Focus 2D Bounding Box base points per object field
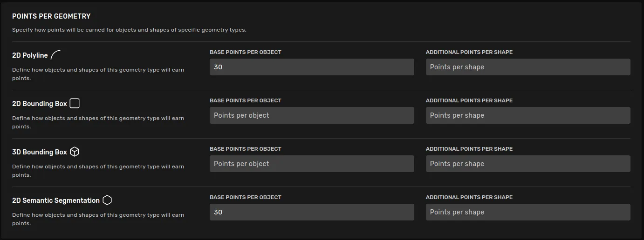The width and height of the screenshot is (644, 240). point(312,115)
